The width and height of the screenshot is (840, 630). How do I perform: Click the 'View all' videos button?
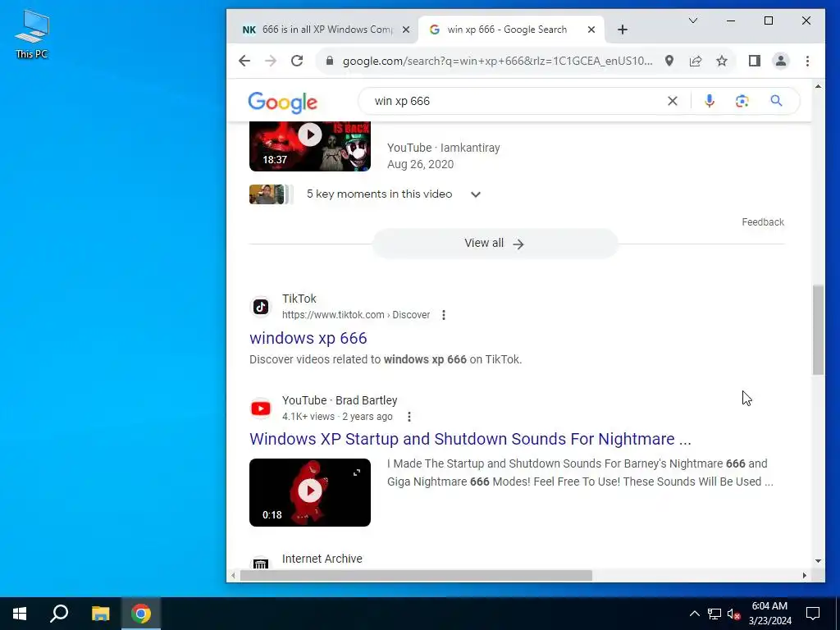pyautogui.click(x=495, y=244)
